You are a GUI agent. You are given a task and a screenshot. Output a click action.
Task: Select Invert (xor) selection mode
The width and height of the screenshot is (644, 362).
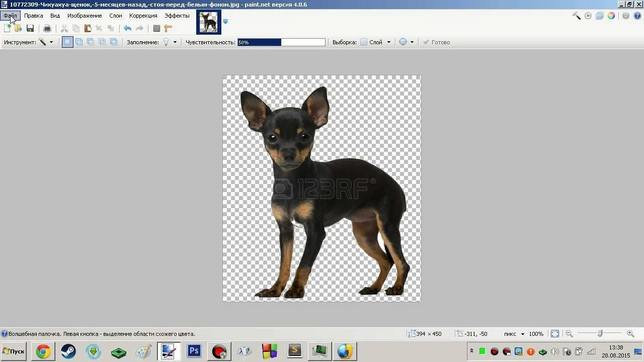pos(114,42)
